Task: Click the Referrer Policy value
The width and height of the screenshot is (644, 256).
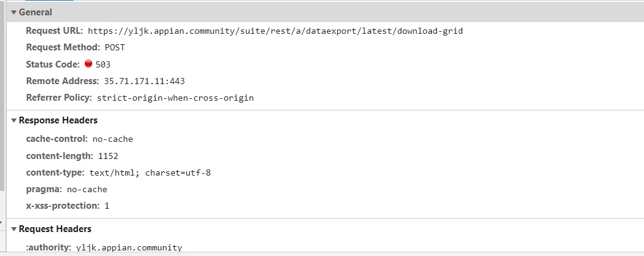Action: (x=175, y=98)
